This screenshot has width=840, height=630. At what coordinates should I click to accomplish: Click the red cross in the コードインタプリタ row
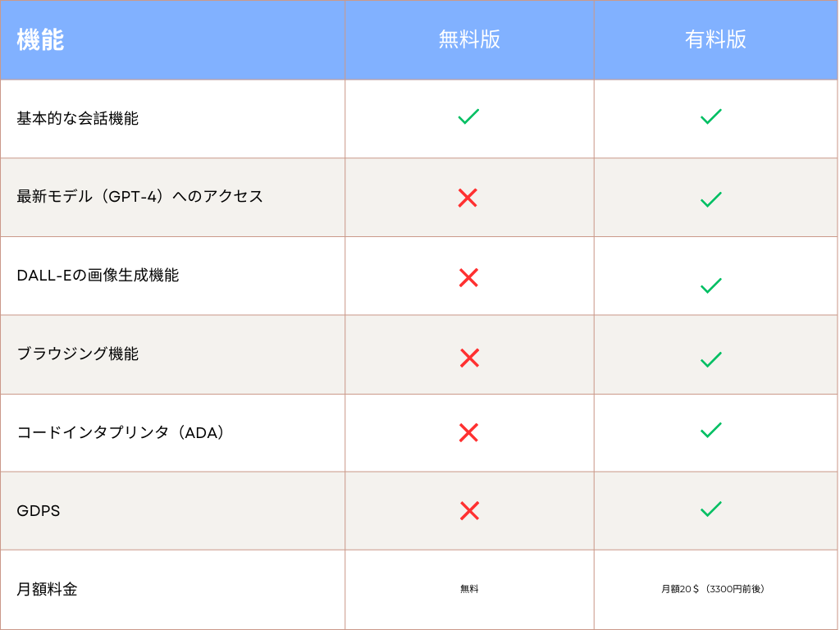coord(468,432)
